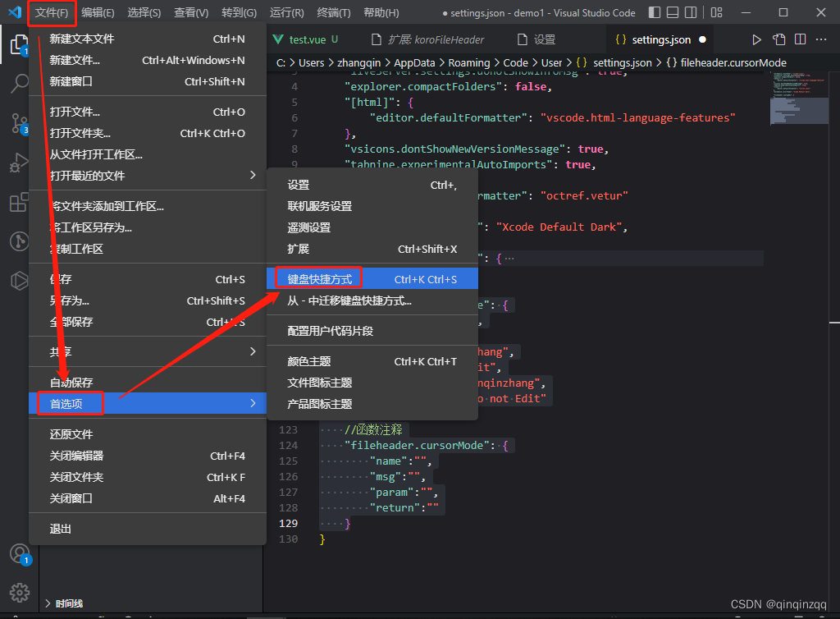Switch to the test.vue tab
The image size is (840, 619).
click(x=307, y=39)
